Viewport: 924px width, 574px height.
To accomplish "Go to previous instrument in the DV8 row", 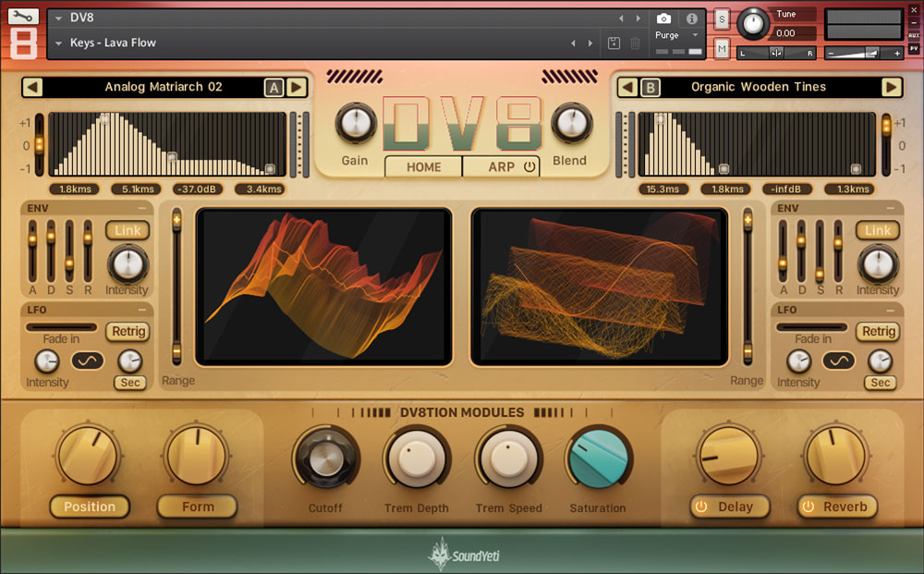I will (621, 18).
